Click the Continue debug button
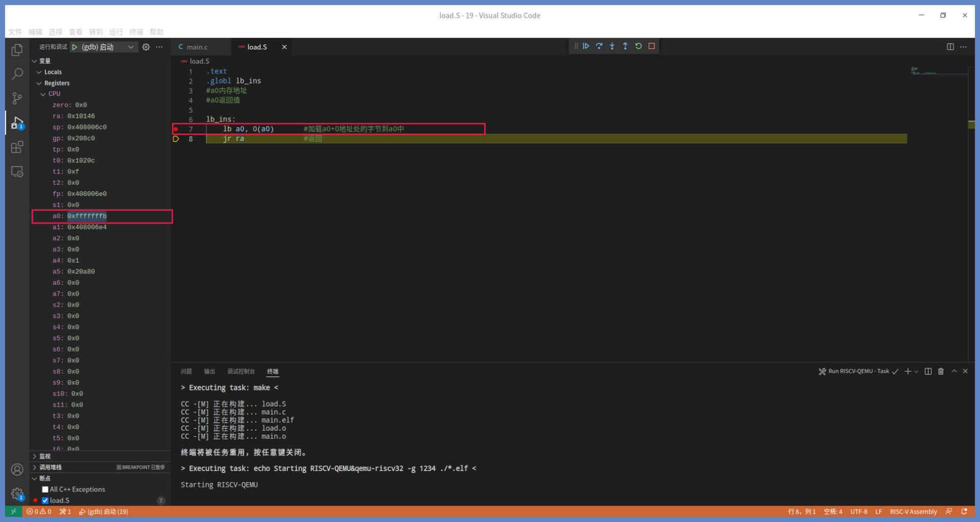The width and height of the screenshot is (980, 522). [586, 46]
